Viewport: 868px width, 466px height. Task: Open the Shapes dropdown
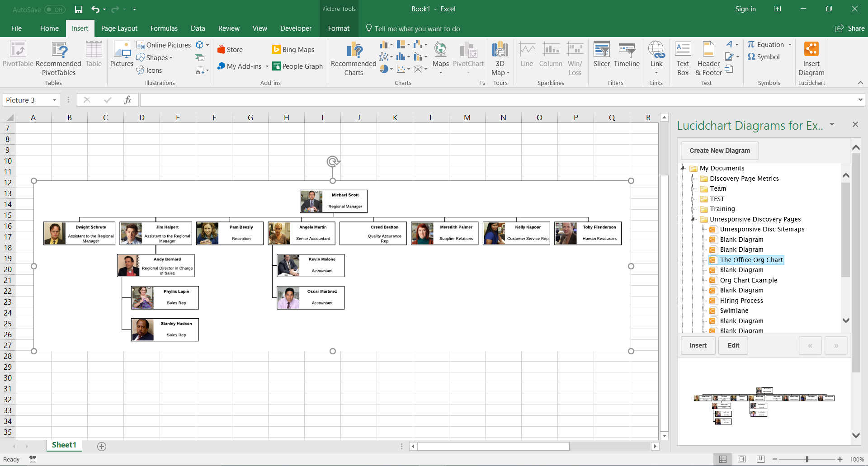pos(154,57)
